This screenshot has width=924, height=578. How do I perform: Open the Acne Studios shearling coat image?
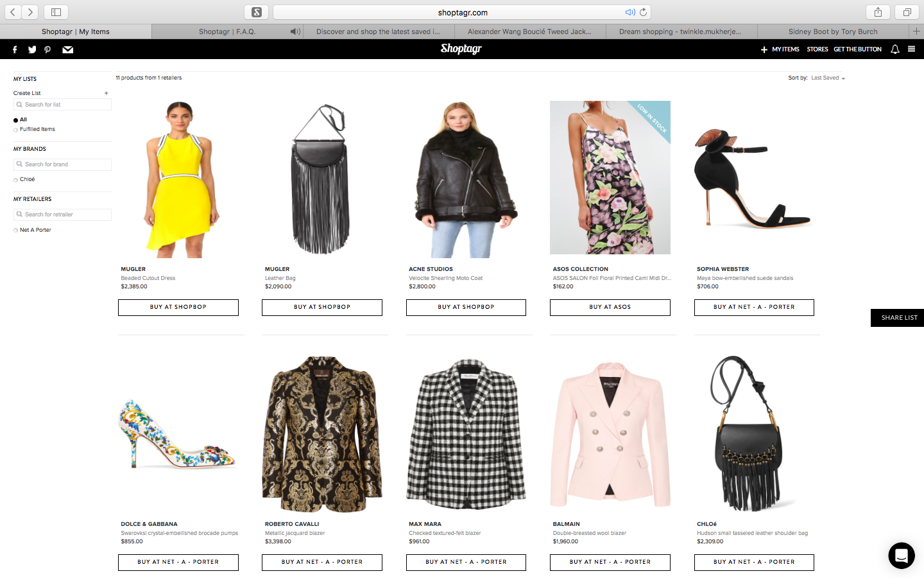coord(466,179)
